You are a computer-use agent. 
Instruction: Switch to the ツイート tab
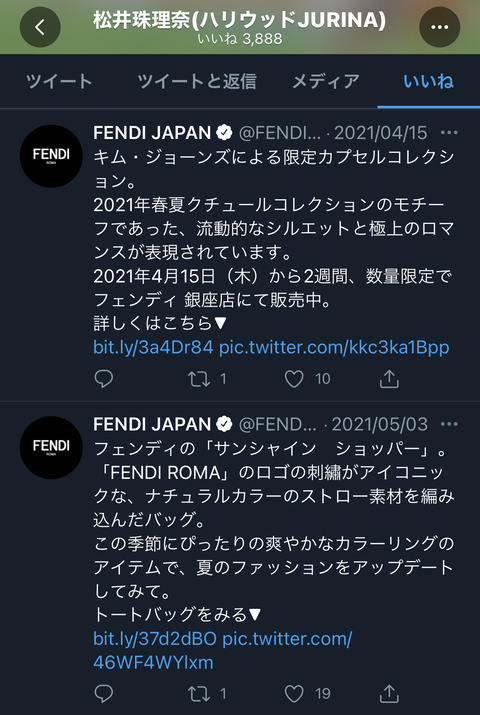click(59, 82)
